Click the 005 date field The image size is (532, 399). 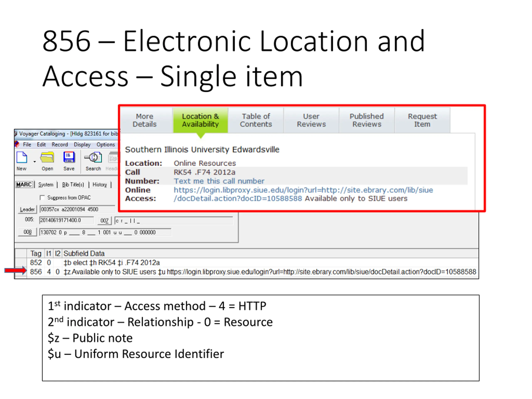[x=66, y=220]
